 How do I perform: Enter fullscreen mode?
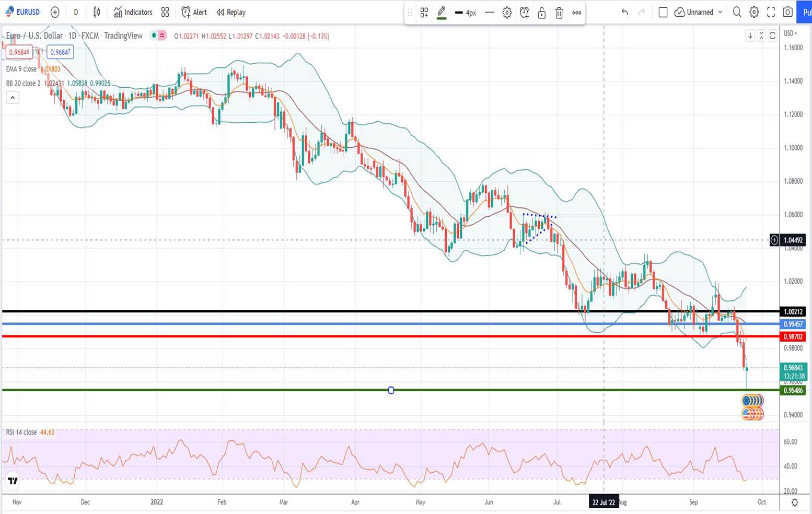[x=771, y=12]
